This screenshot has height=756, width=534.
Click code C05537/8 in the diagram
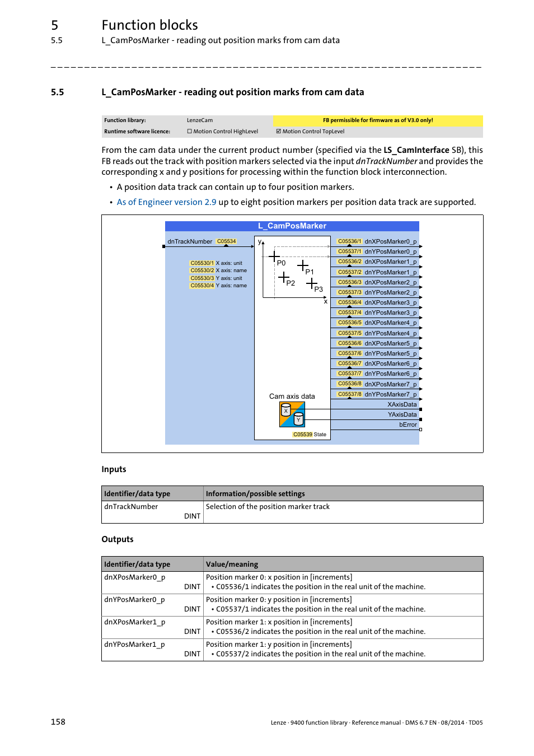350,394
